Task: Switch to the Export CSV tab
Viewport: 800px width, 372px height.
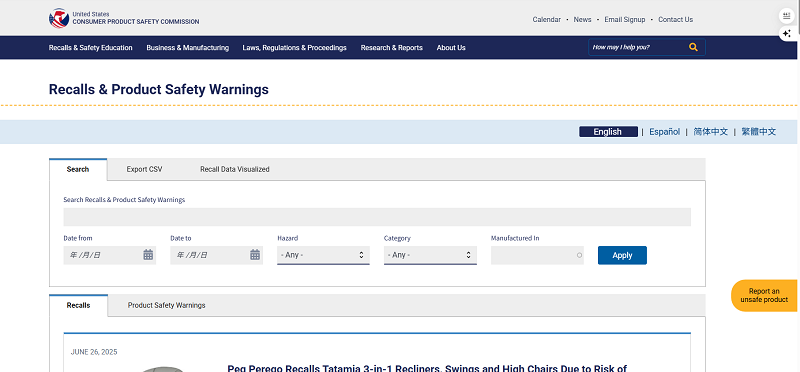Action: tap(144, 169)
